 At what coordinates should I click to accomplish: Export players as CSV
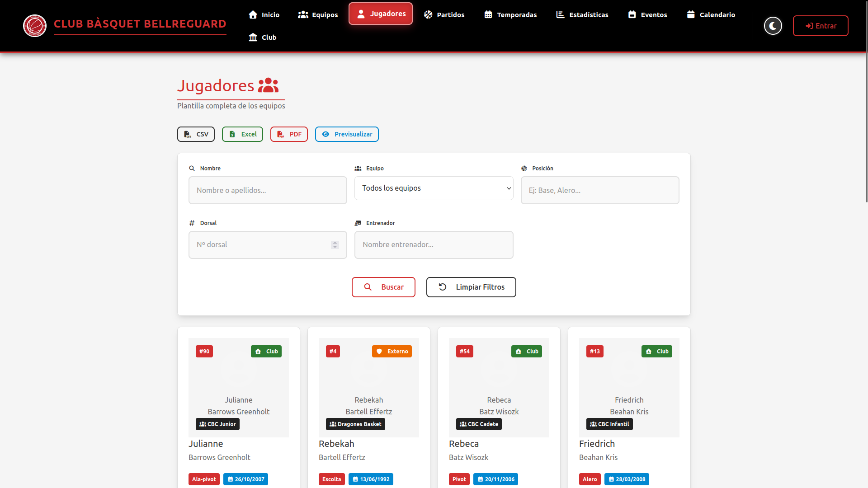coord(196,134)
